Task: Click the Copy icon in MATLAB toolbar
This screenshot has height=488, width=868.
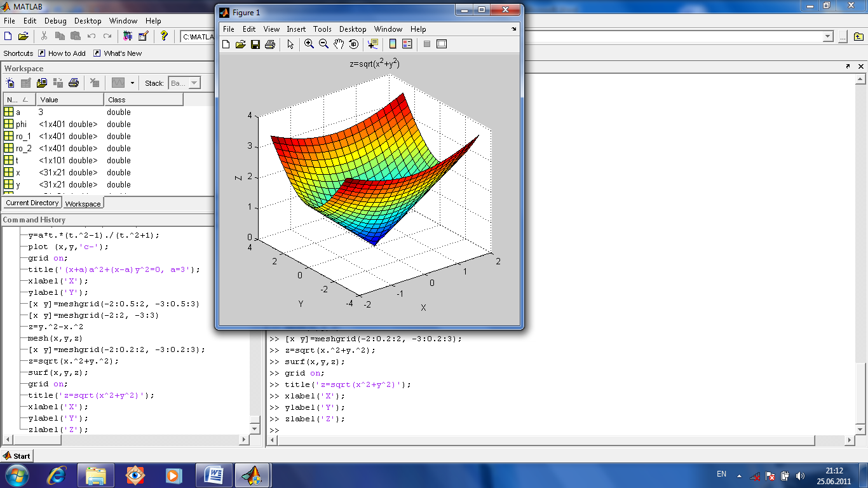Action: (x=60, y=36)
